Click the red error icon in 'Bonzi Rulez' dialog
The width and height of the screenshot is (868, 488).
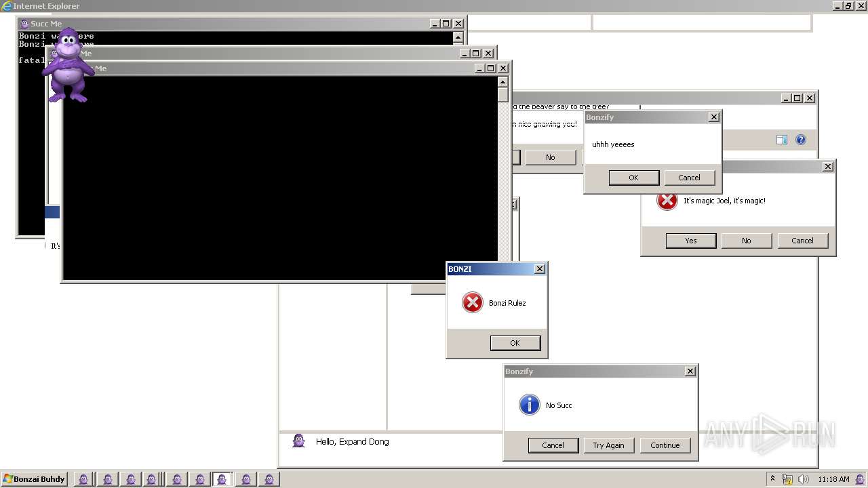click(x=472, y=302)
